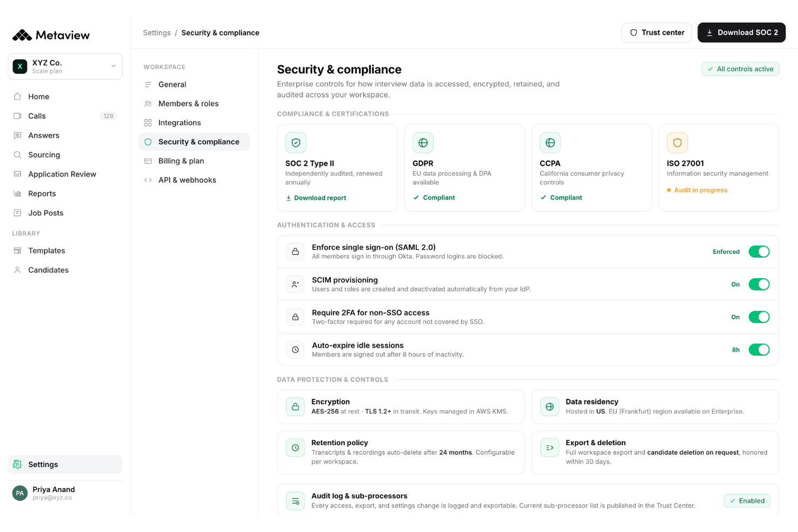The image size is (798, 532).
Task: Click the Priya Anand avatar
Action: click(x=20, y=493)
